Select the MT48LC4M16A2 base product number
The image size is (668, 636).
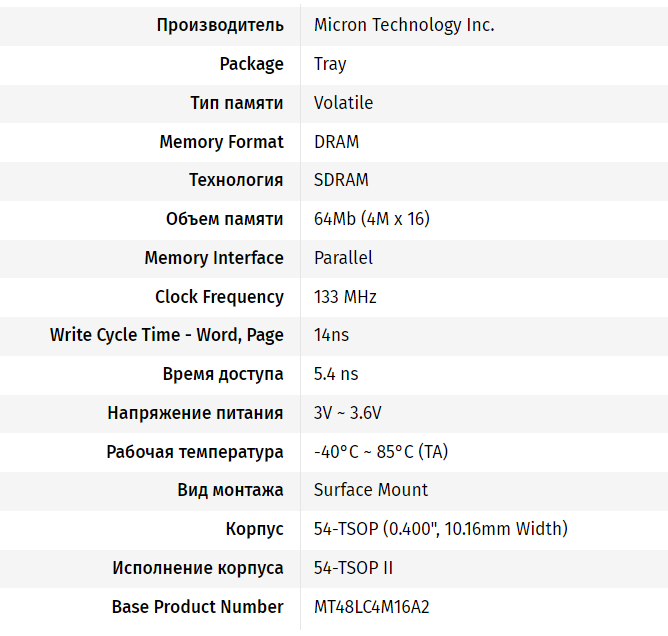pos(372,607)
